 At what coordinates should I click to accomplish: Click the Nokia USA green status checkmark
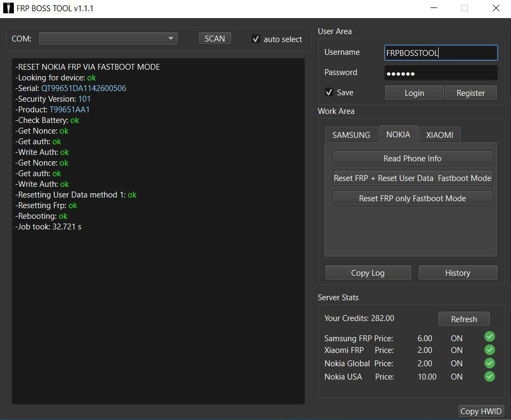tap(490, 376)
